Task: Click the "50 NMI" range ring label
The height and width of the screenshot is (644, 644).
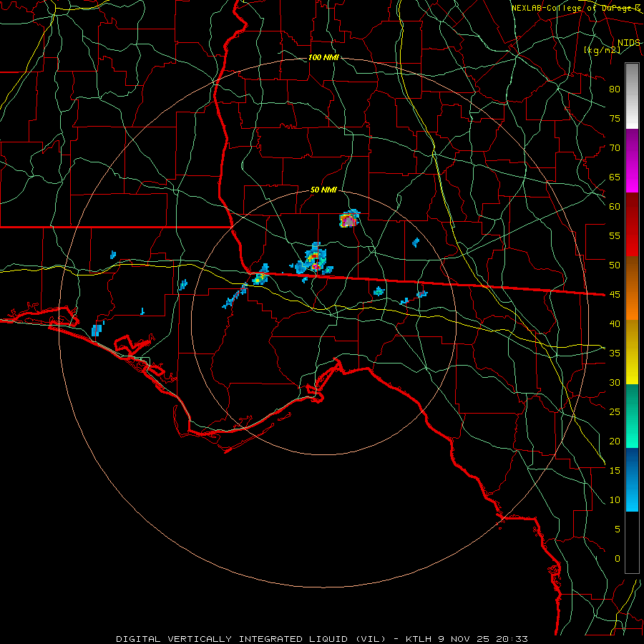Action: coord(323,190)
